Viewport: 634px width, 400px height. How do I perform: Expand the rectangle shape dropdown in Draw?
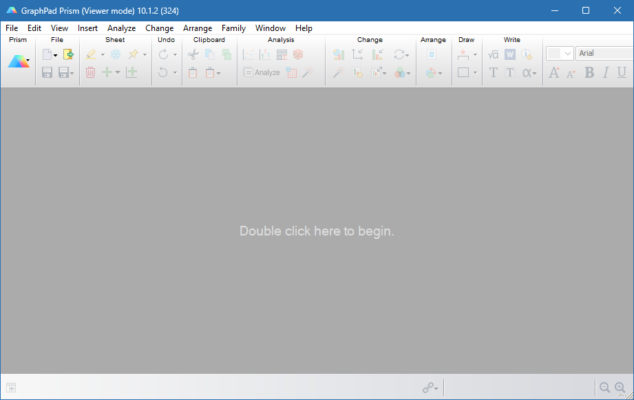point(475,73)
